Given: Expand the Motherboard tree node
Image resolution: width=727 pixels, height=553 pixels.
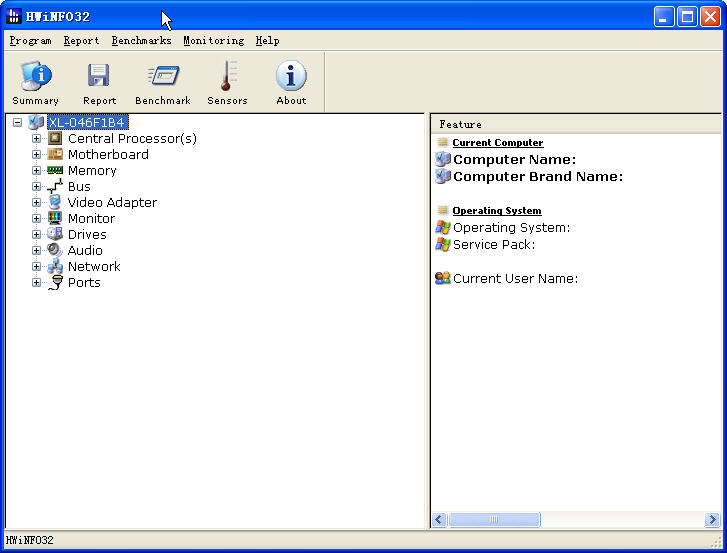Looking at the screenshot, I should [x=36, y=154].
